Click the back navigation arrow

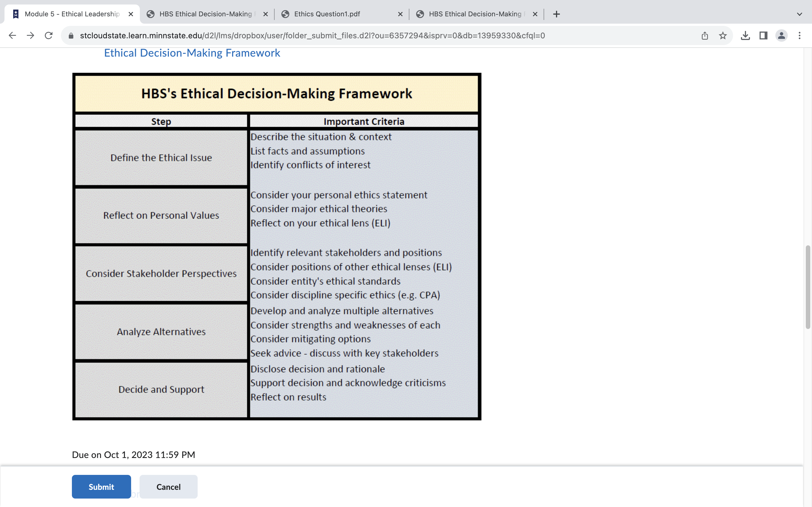[12, 35]
